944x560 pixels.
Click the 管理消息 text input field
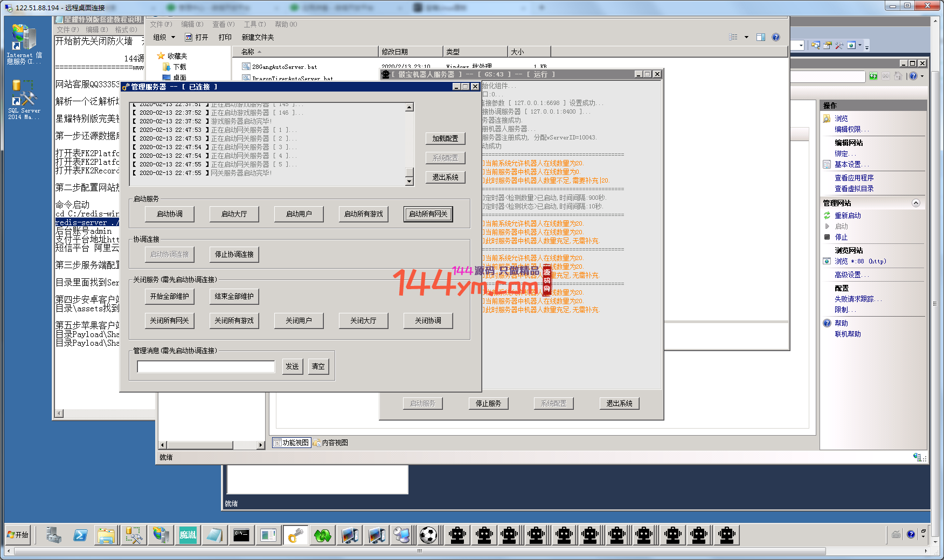pyautogui.click(x=206, y=367)
